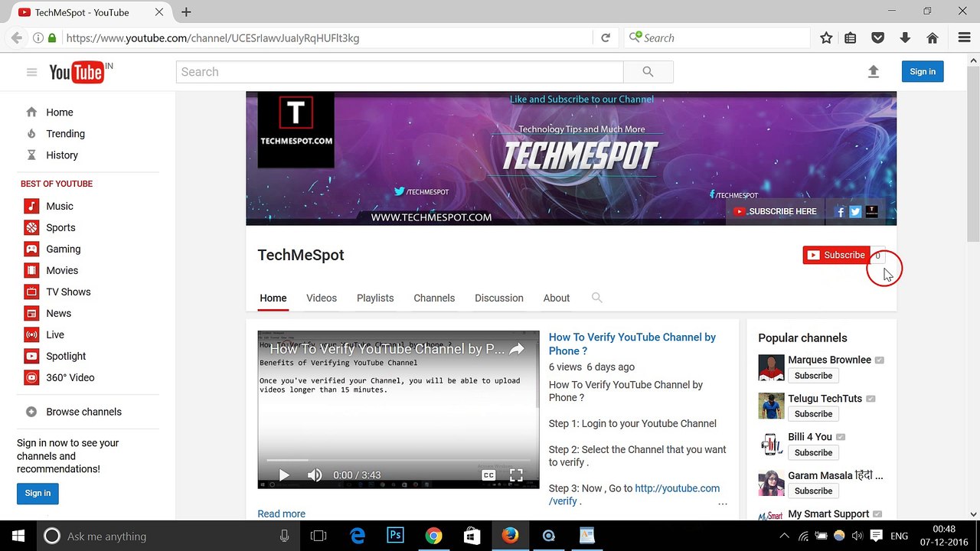Switch to the Playlists tab
The image size is (980, 551).
(x=375, y=298)
